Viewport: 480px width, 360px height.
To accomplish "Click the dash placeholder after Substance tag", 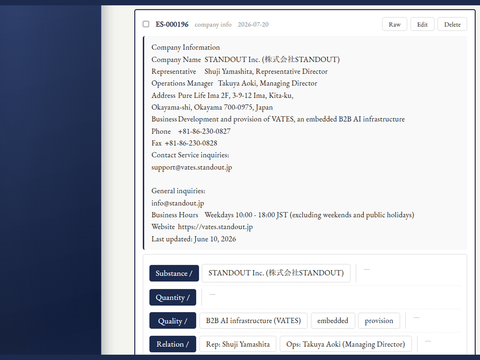I will (x=367, y=269).
